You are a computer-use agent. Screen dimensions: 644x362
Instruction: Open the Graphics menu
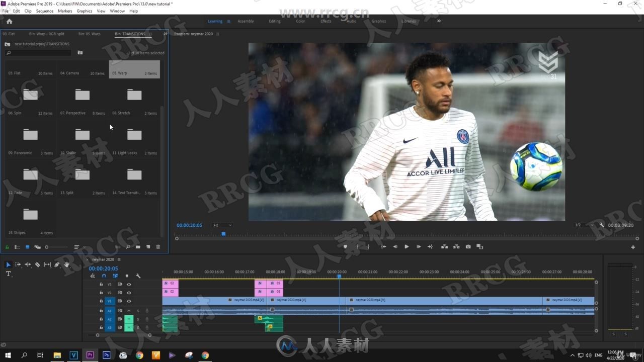tap(85, 11)
